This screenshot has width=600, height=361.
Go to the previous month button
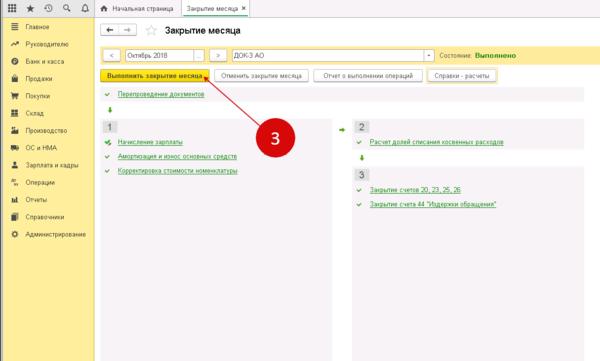[x=111, y=56]
